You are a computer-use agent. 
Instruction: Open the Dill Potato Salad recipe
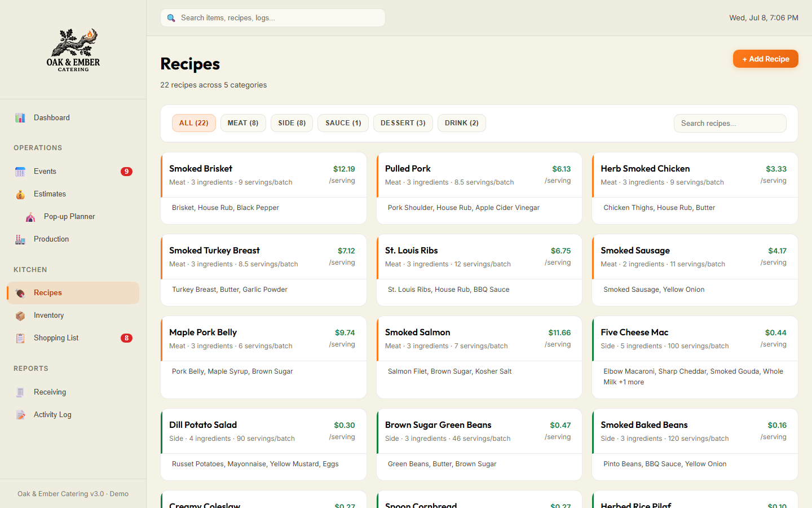(263, 445)
